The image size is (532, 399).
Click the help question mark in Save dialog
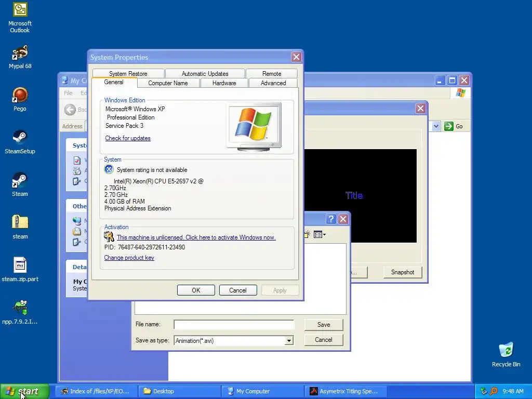331,219
